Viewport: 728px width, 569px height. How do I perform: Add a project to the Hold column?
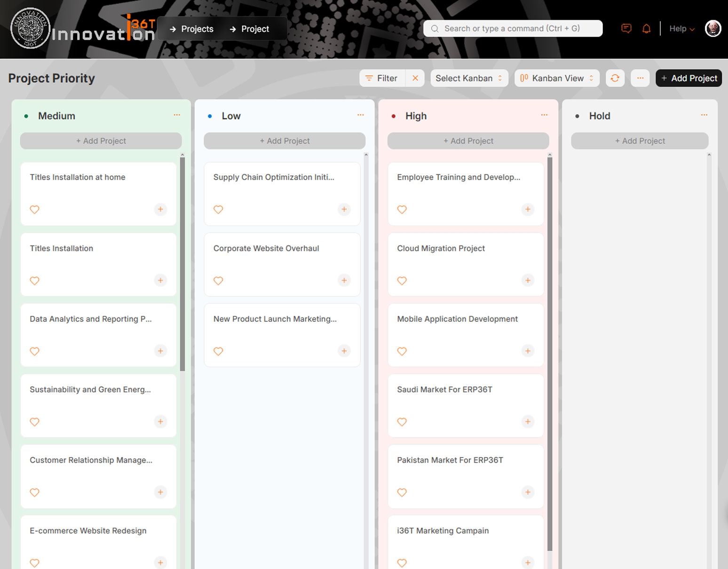point(640,141)
